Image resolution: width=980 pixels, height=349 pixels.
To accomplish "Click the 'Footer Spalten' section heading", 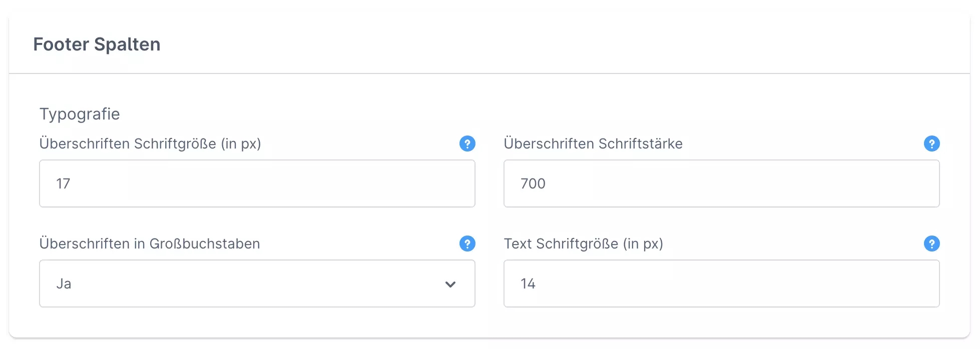I will (x=97, y=44).
